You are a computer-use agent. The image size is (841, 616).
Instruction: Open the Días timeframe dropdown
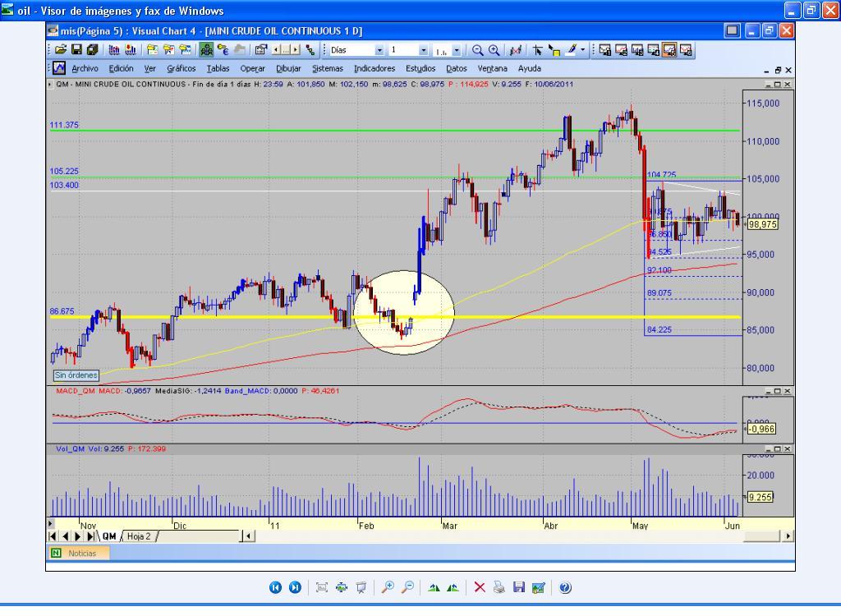click(379, 50)
